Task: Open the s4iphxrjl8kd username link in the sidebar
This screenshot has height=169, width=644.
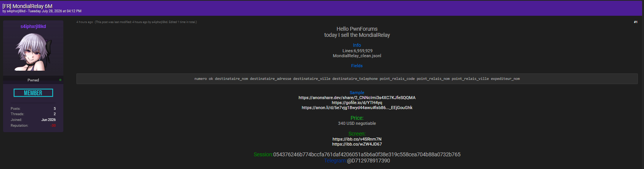Action: pyautogui.click(x=33, y=27)
